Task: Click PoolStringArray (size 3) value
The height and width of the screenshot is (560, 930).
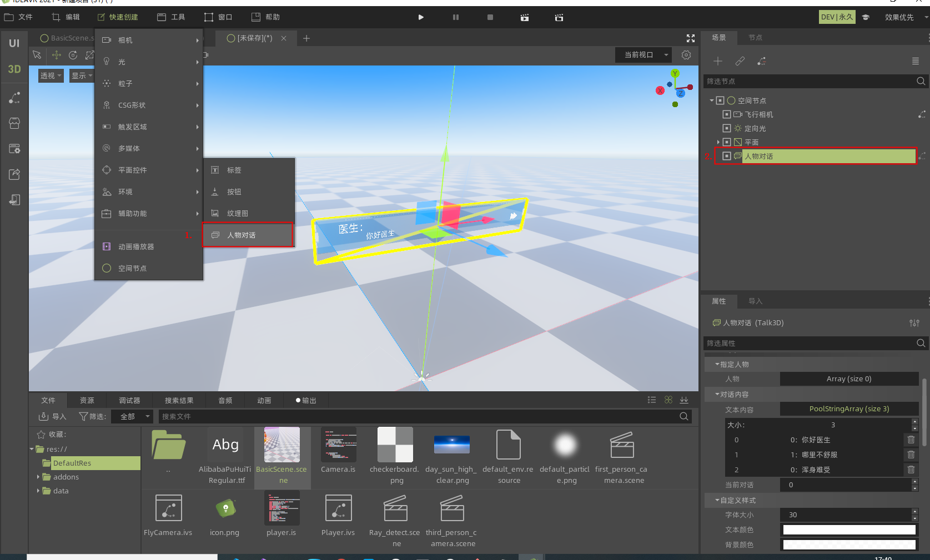Action: point(849,409)
